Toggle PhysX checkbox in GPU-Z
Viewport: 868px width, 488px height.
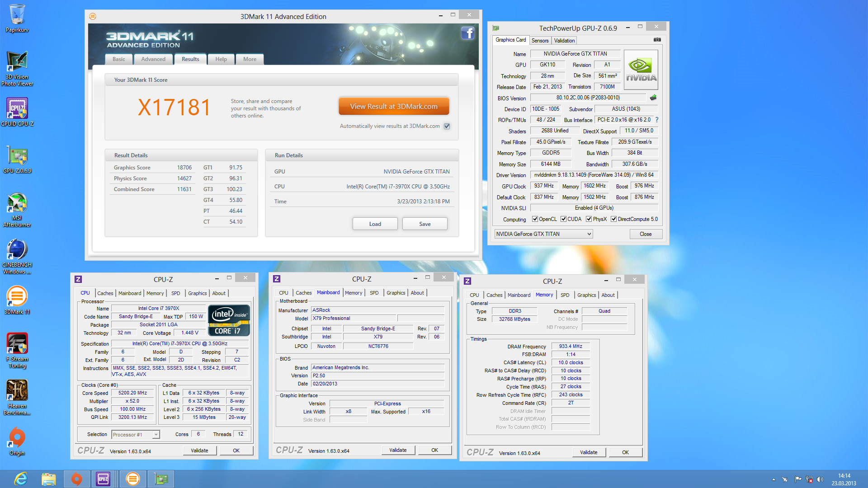coord(589,219)
